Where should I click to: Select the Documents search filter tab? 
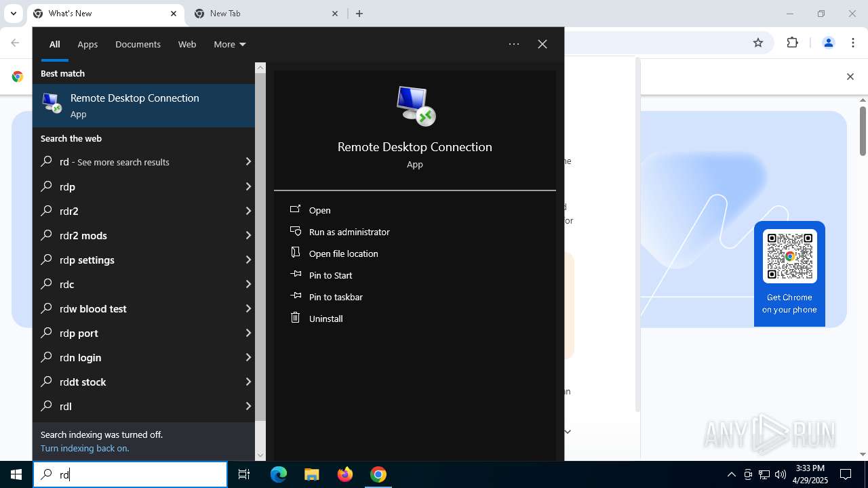pyautogui.click(x=138, y=44)
